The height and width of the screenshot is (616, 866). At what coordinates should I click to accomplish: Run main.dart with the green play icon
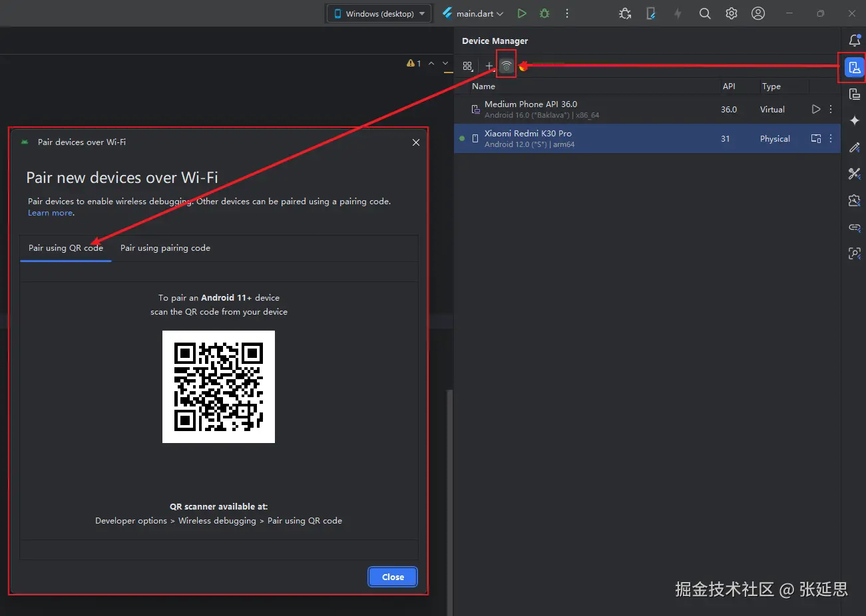[x=522, y=13]
